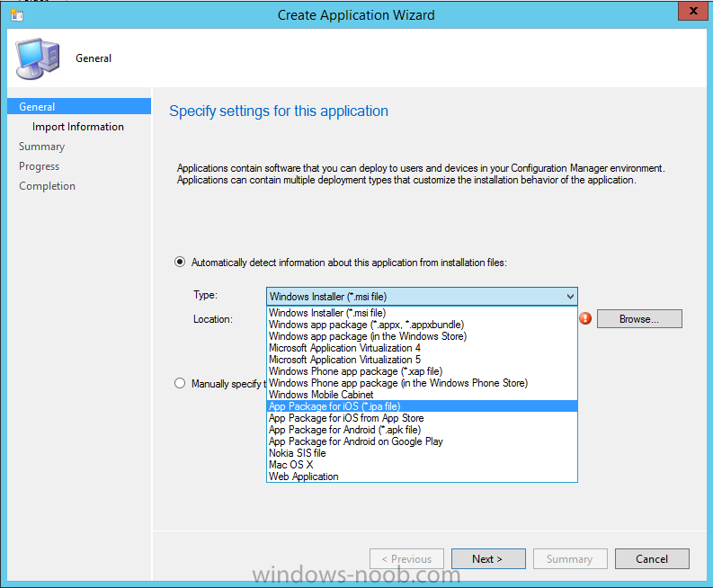Click the wizard title bar icon
Viewport: 713px width, 588px height.
click(x=17, y=14)
